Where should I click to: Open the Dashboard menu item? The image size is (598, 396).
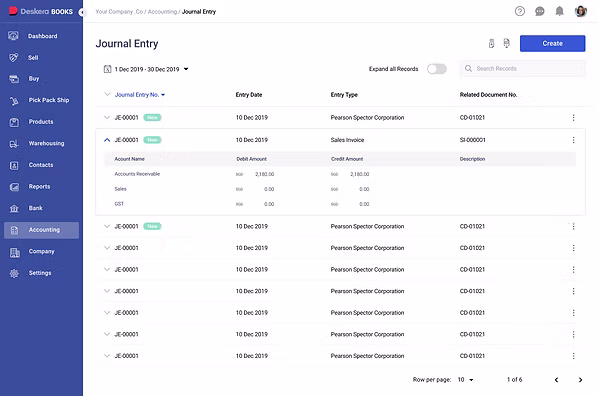(x=41, y=36)
